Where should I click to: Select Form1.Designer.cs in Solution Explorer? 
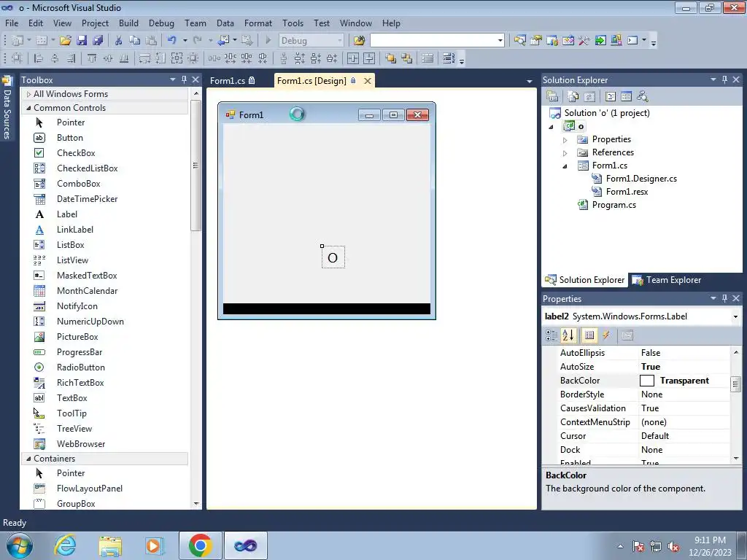click(x=641, y=179)
